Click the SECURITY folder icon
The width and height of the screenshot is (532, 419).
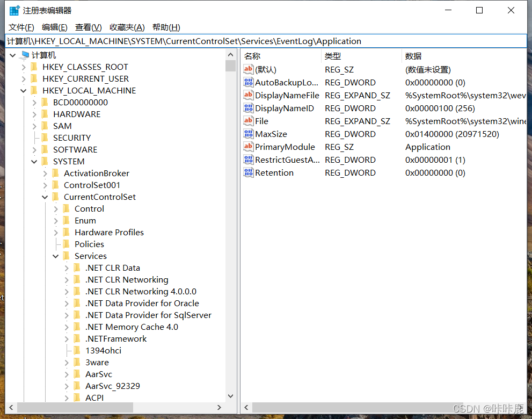(45, 138)
